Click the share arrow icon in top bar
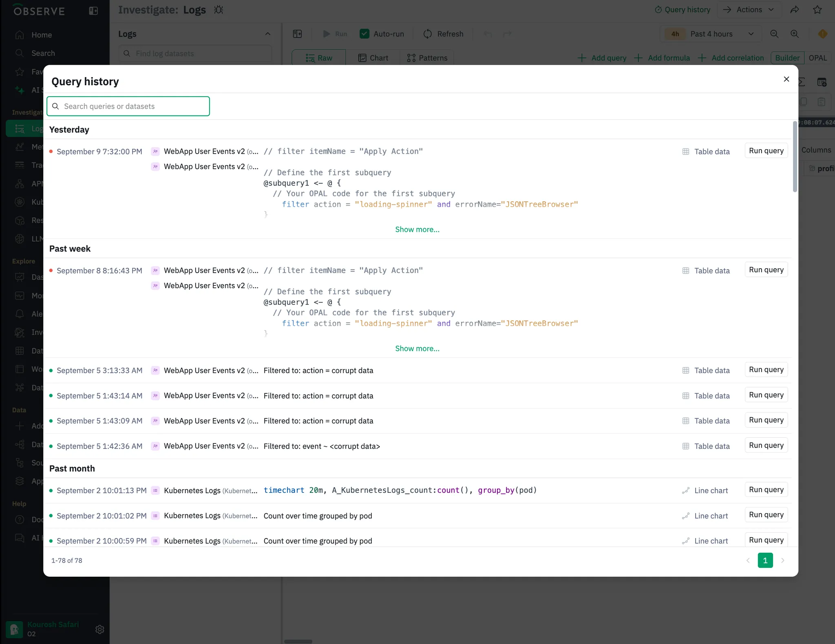The width and height of the screenshot is (835, 644). [x=794, y=10]
